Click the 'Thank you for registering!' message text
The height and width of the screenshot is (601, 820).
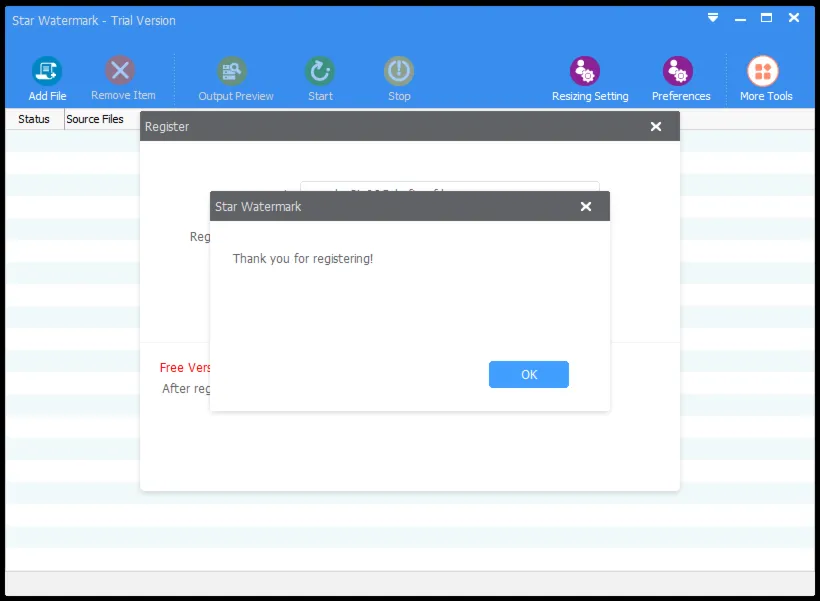(303, 259)
